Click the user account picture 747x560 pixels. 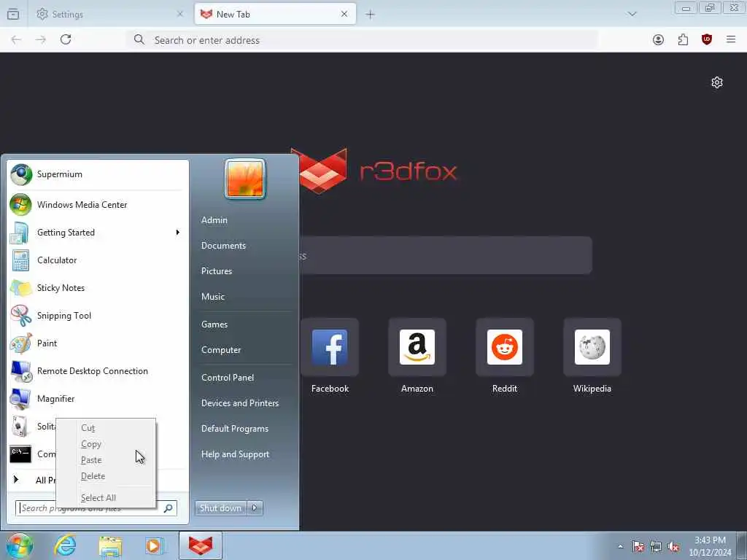245,179
